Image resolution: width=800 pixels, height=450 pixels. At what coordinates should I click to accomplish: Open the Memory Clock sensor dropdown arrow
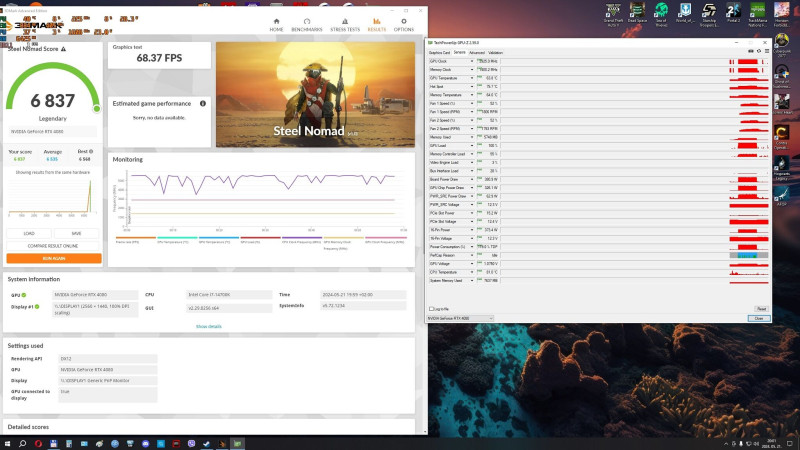tap(472, 69)
